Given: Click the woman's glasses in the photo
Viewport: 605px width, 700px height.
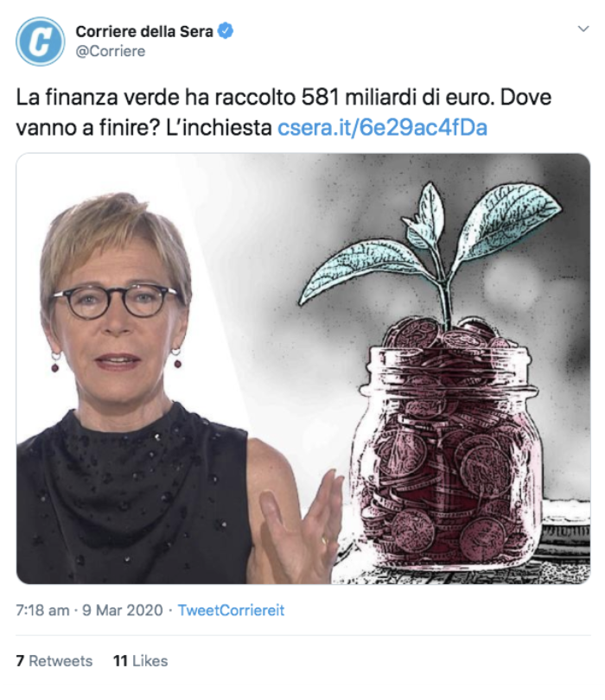Looking at the screenshot, I should 116,302.
